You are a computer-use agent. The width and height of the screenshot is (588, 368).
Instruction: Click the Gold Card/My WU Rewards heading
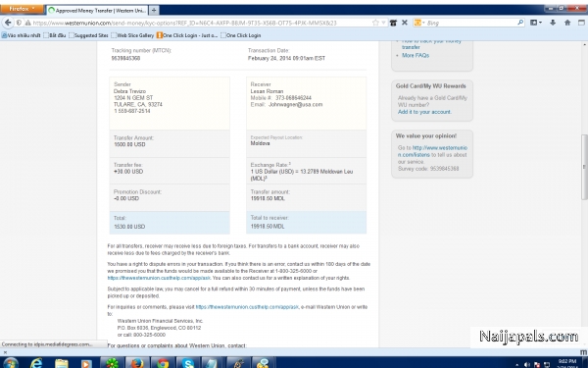point(431,86)
